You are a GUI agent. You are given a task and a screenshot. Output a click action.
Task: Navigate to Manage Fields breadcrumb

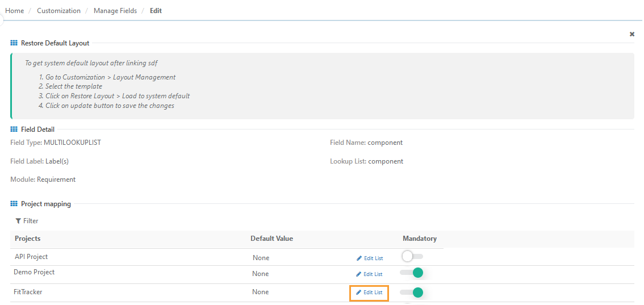click(115, 11)
